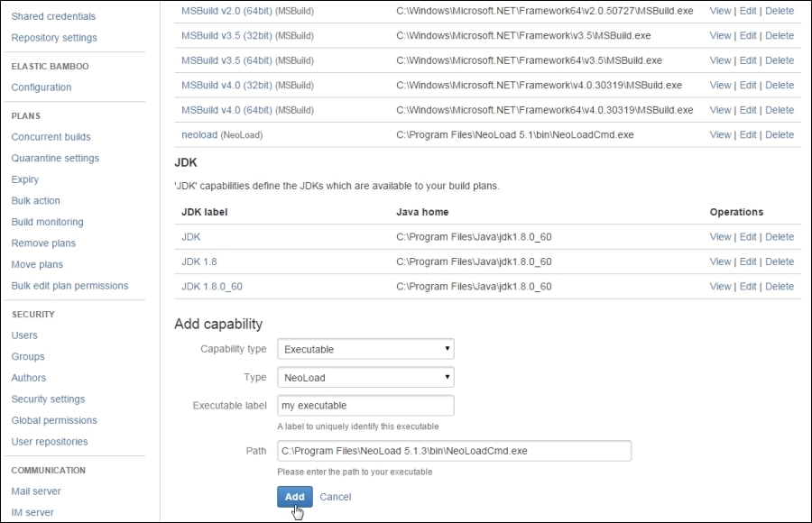Open Repository settings in sidebar
The height and width of the screenshot is (523, 812).
coord(54,38)
